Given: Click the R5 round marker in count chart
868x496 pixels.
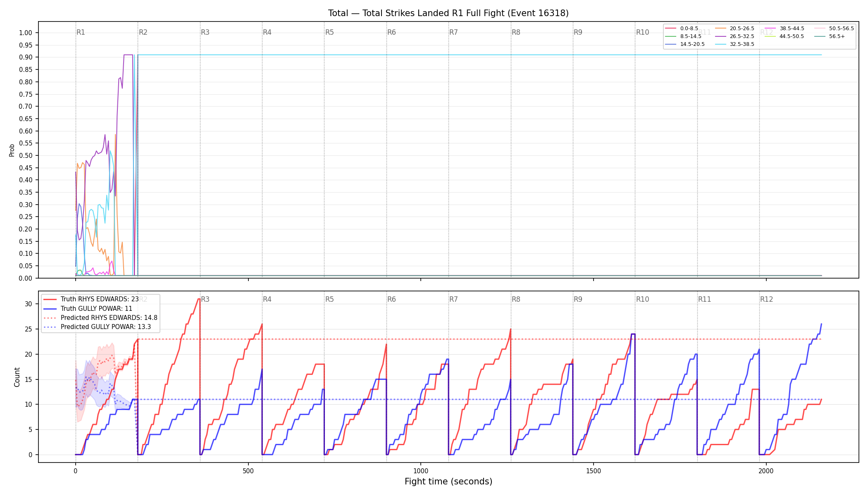Looking at the screenshot, I should pos(329,299).
